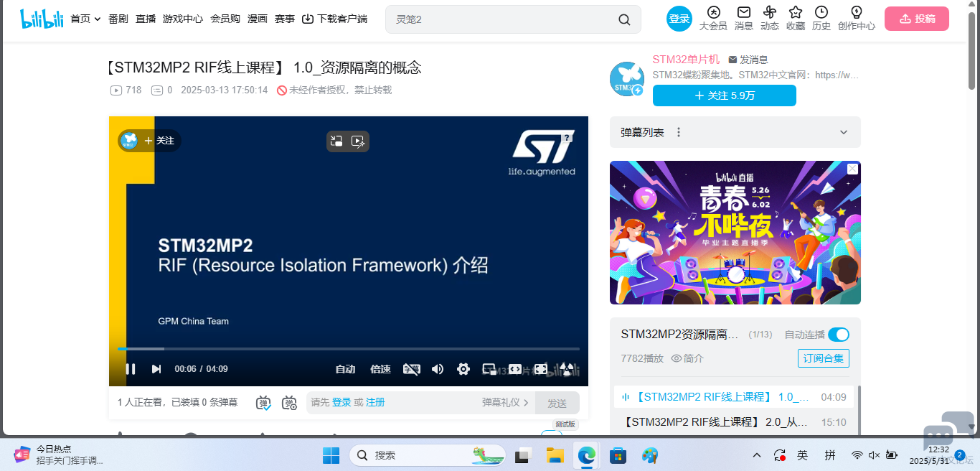This screenshot has width=980, height=471.
Task: Switch to wide-screen mode icon
Action: (x=515, y=369)
